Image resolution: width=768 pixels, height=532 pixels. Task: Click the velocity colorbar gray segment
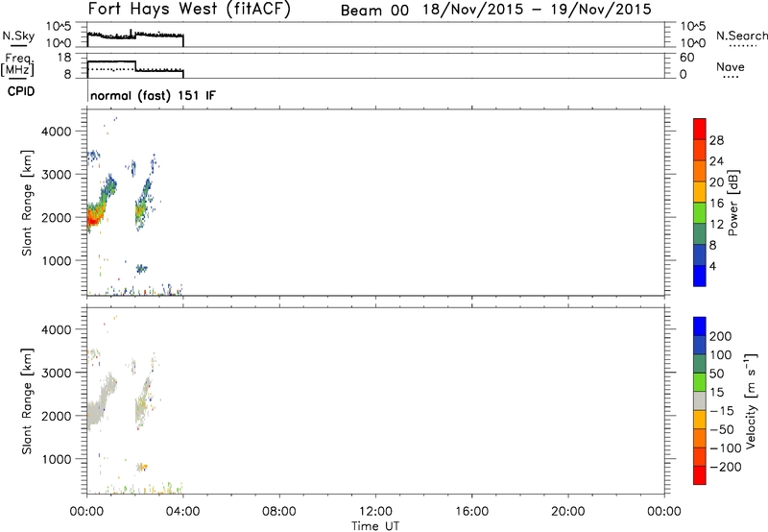[700, 400]
